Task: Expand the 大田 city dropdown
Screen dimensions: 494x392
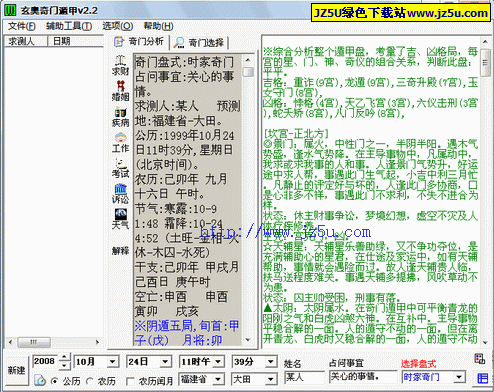Action: click(x=271, y=379)
